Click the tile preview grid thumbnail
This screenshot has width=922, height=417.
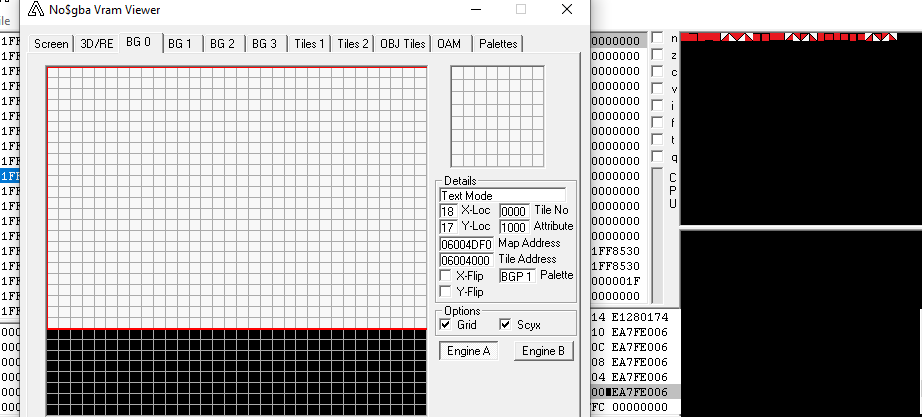[497, 116]
